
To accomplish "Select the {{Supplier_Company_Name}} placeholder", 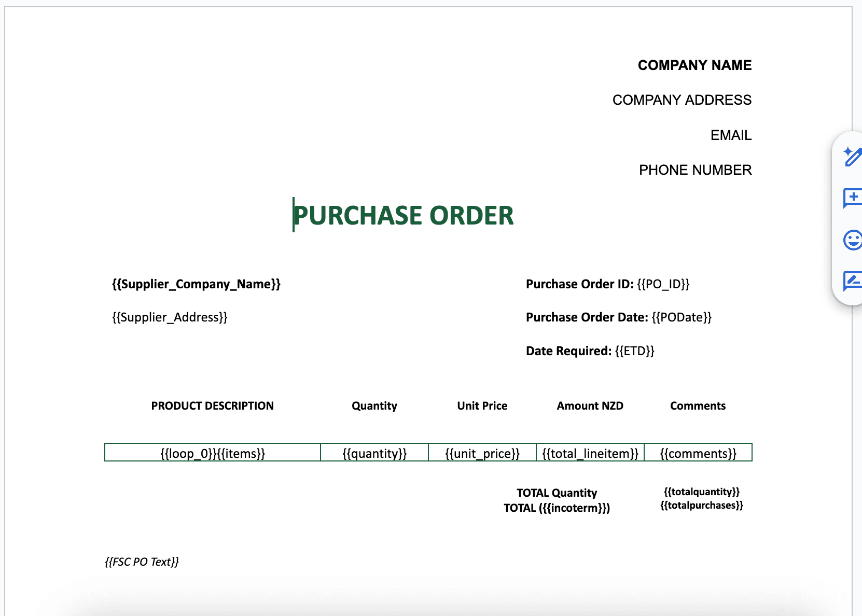I will (x=196, y=284).
